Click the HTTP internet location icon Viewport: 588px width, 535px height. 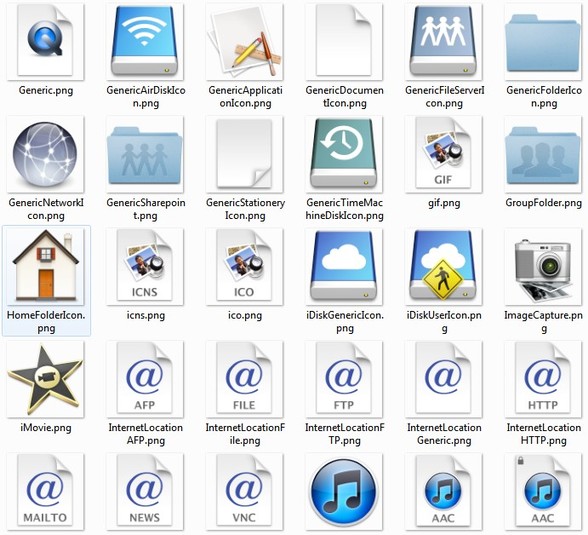coord(543,379)
